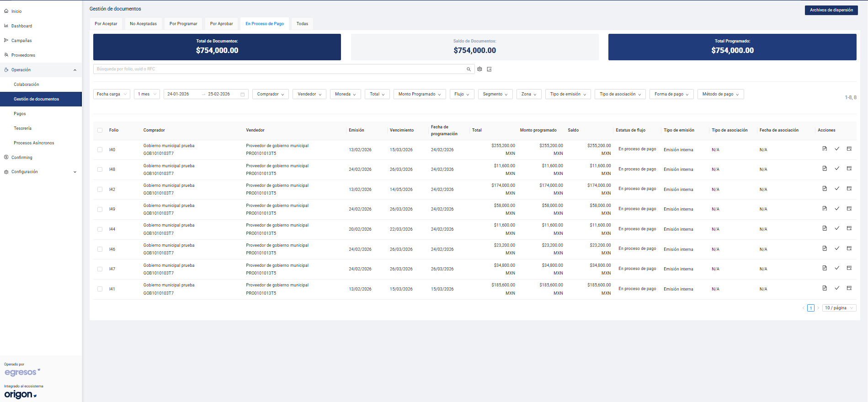Click the Archivos de dispersión button
The height and width of the screenshot is (402, 868).
(x=831, y=10)
